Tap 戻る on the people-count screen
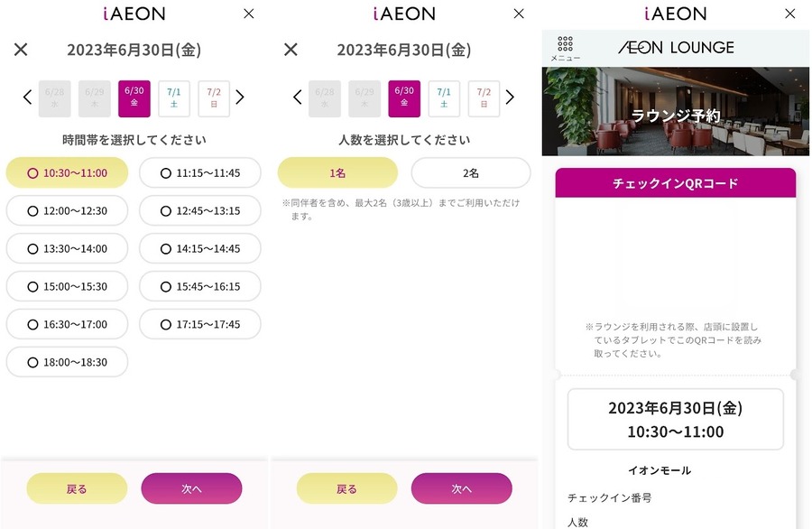This screenshot has width=812, height=529. (347, 488)
